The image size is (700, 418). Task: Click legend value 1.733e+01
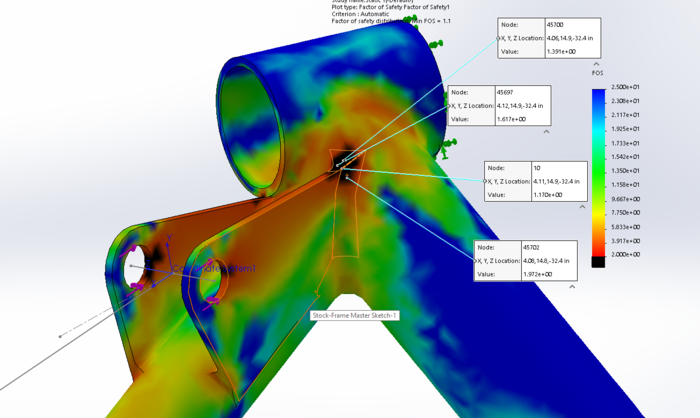(625, 143)
